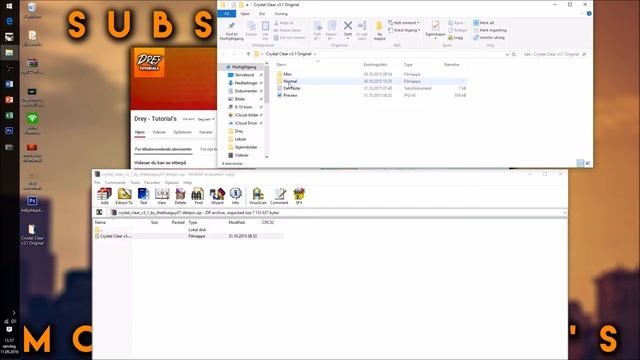Click the Add button in WinRAR toolbar
640x360 pixels.
[104, 196]
